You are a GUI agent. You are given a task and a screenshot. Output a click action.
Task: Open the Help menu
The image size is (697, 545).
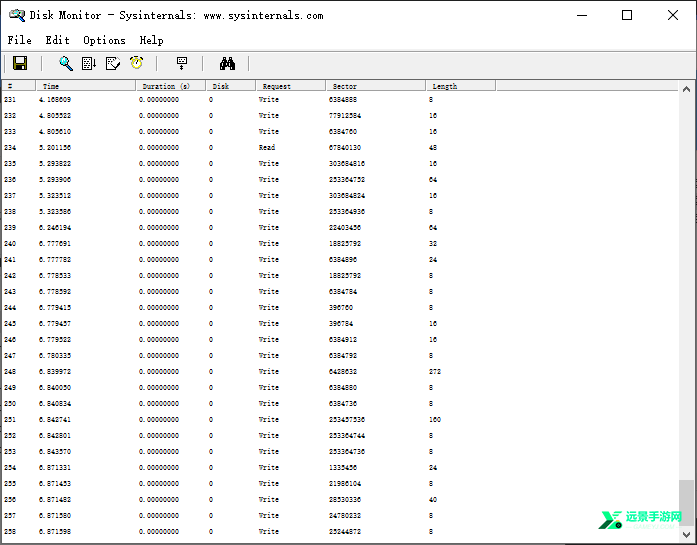152,40
